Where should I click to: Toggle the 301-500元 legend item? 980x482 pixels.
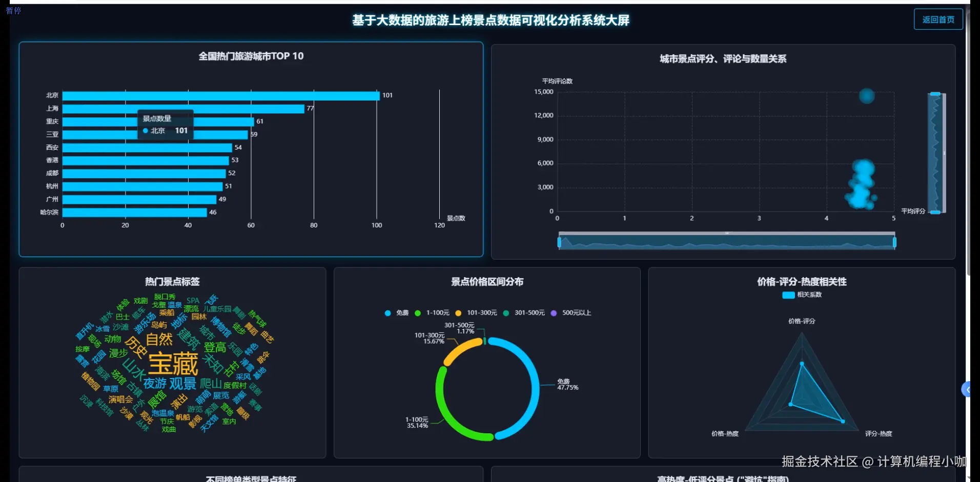523,313
